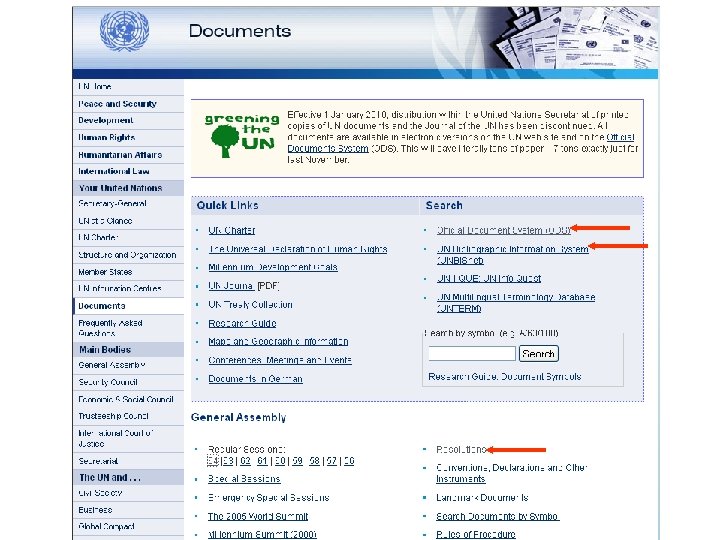The width and height of the screenshot is (720, 540).
Task: Open UN Charter quick link
Action: coord(231,230)
